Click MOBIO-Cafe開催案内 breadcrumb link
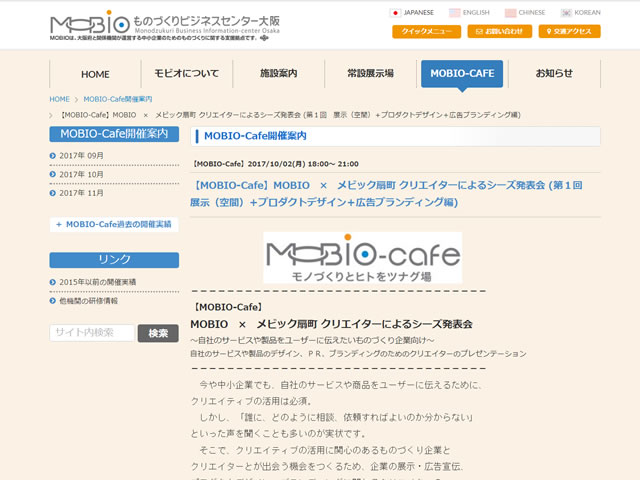Screen dimensions: 640x480 [x=118, y=99]
